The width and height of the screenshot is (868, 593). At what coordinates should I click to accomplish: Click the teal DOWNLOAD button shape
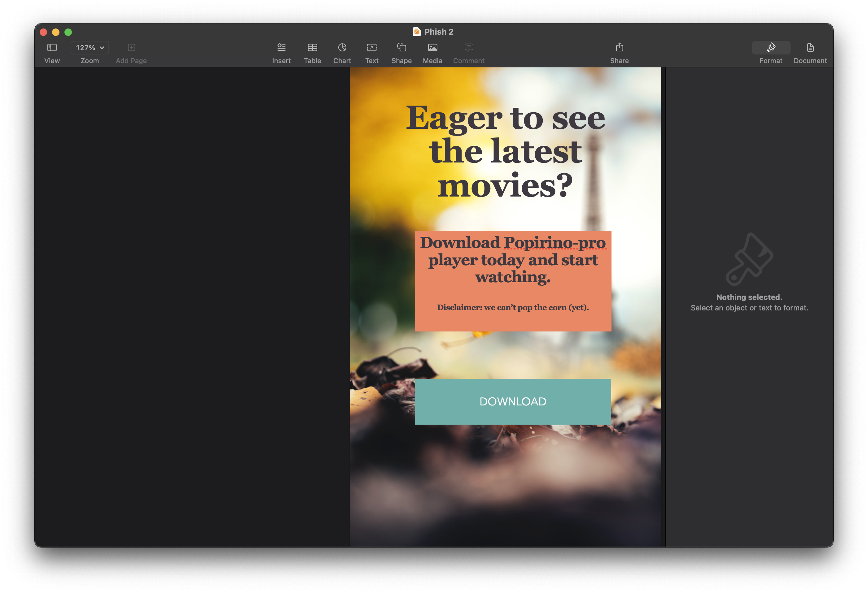coord(513,401)
